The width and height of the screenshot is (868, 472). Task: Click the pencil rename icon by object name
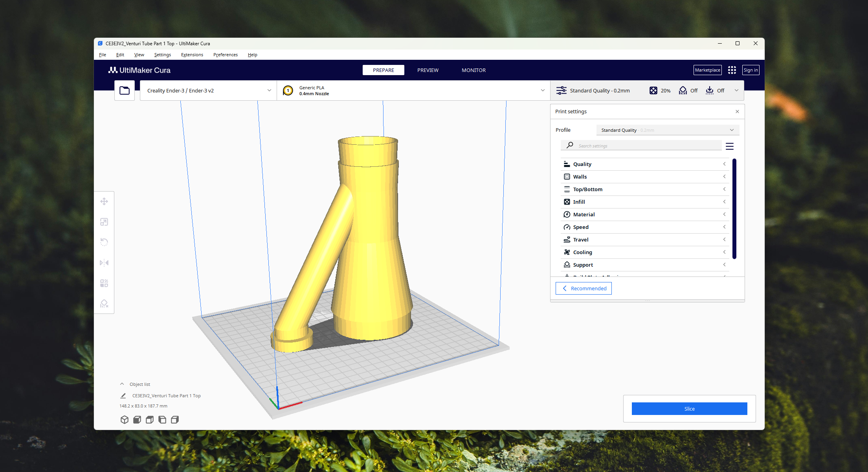tap(123, 396)
